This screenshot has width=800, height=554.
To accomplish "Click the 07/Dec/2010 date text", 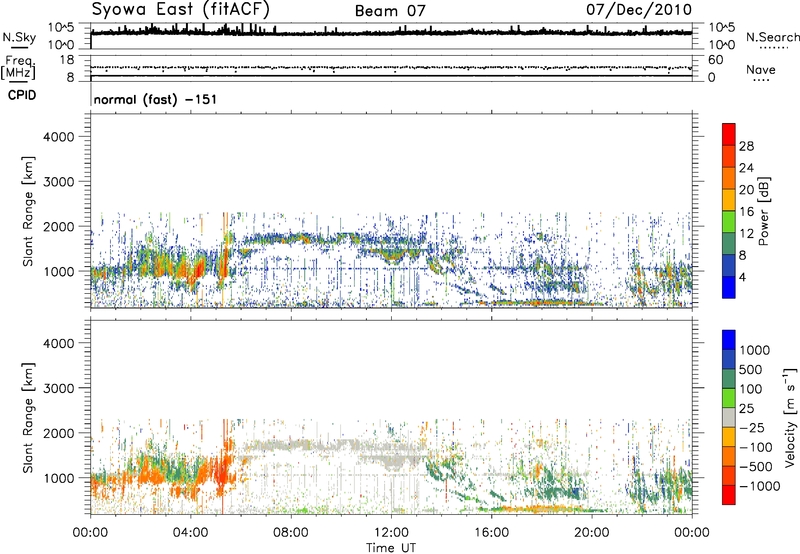I will point(639,9).
